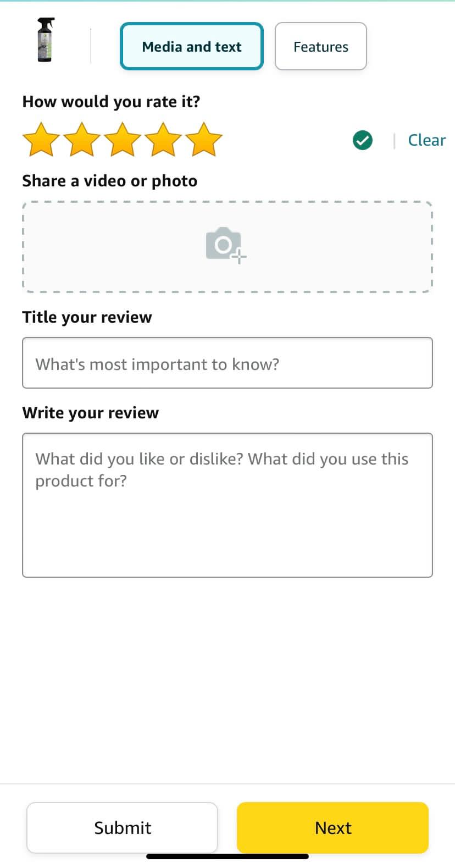Tap the green checkmark beside the rating

[363, 140]
